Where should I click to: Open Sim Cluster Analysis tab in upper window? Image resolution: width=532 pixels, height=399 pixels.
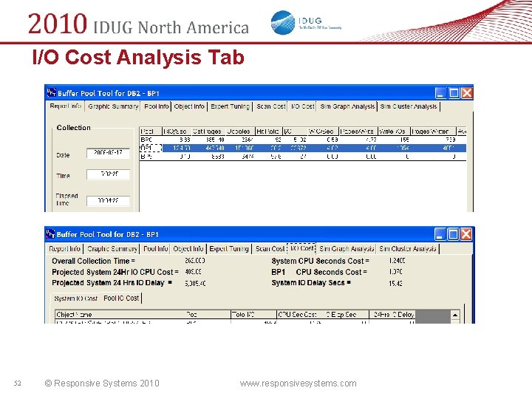[x=409, y=106]
